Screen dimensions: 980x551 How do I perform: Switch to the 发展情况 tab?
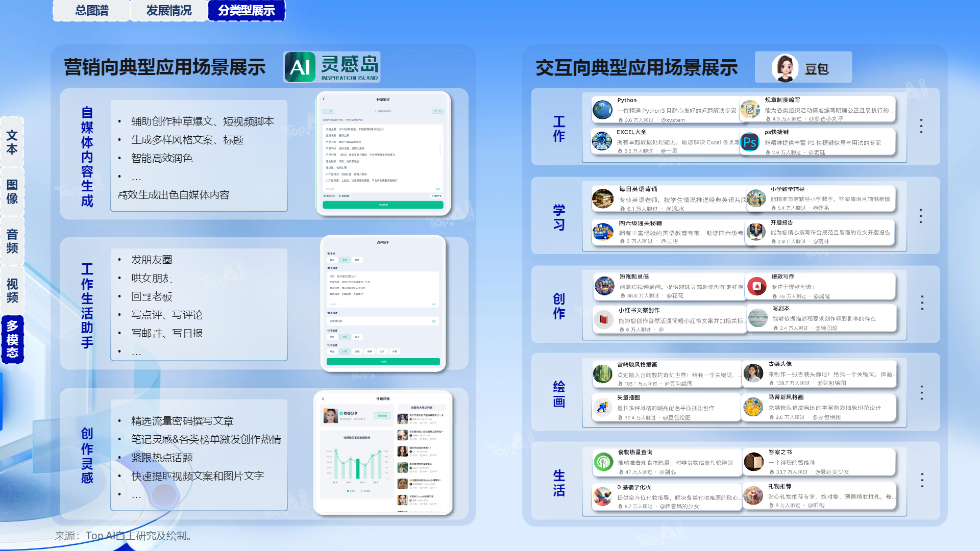(x=169, y=10)
